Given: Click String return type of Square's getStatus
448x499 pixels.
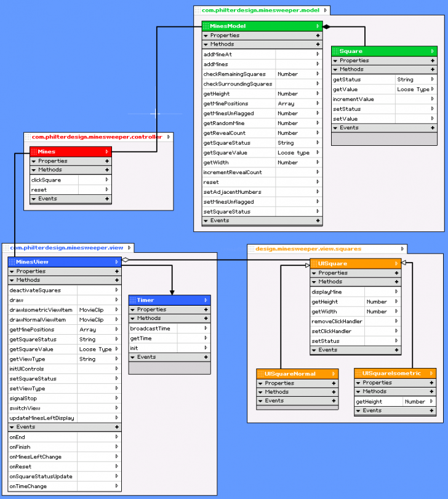Looking at the screenshot, I should (405, 79).
